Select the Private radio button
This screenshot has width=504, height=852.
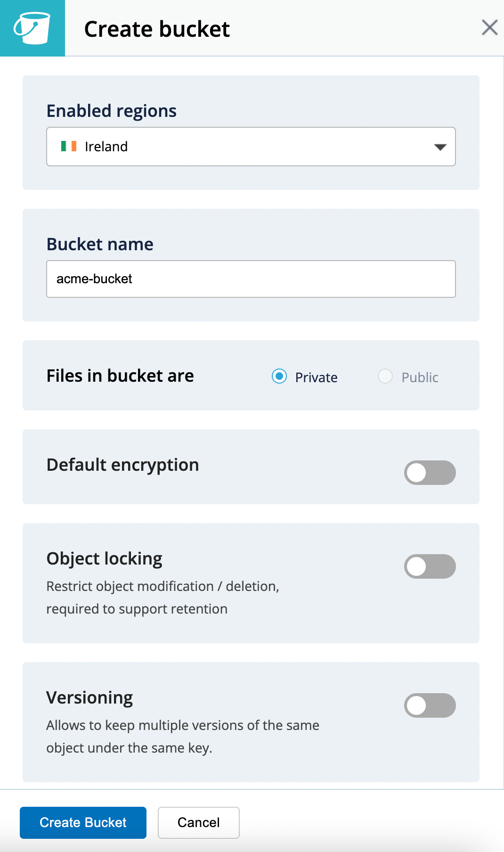coord(279,377)
